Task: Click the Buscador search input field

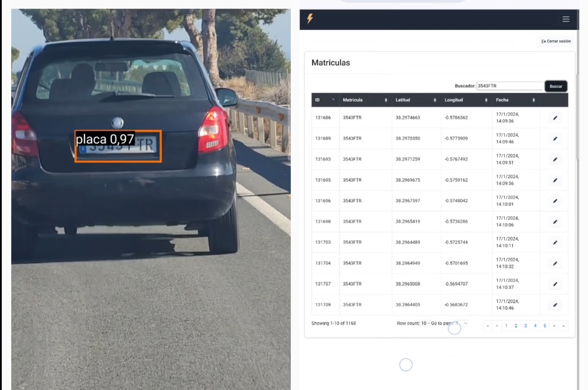Action: [509, 86]
